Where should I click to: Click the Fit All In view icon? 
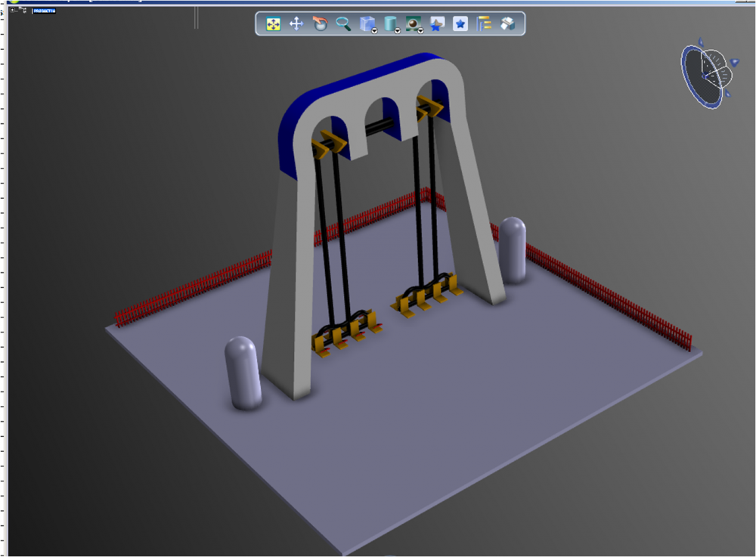273,24
